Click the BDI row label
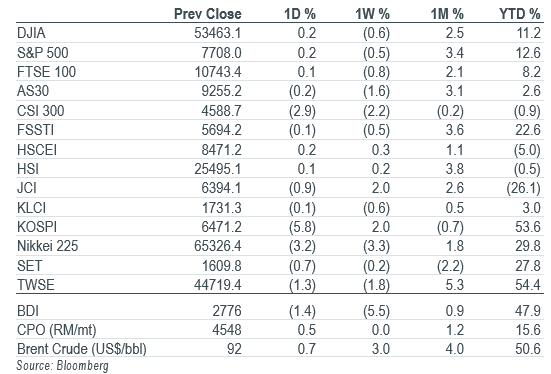The image size is (551, 374). pyautogui.click(x=28, y=311)
